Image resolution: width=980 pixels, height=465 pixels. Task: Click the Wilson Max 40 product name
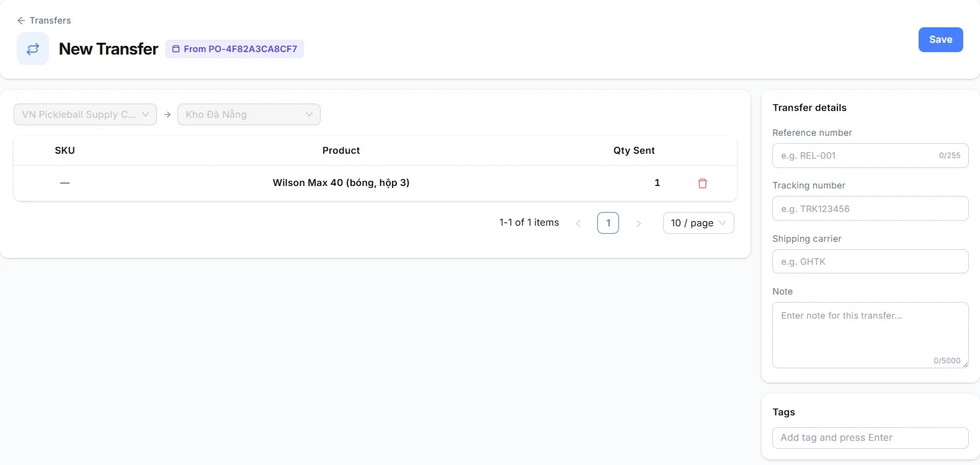[341, 183]
